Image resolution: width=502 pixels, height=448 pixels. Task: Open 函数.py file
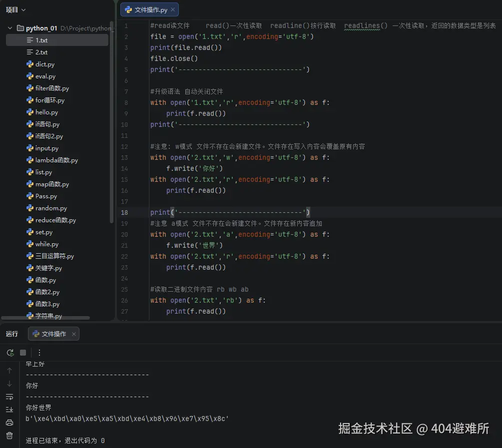coord(46,280)
